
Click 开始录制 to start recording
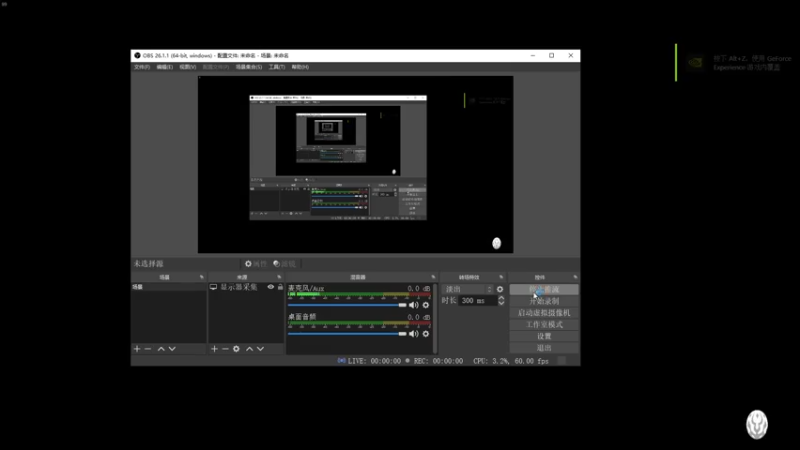coord(544,301)
